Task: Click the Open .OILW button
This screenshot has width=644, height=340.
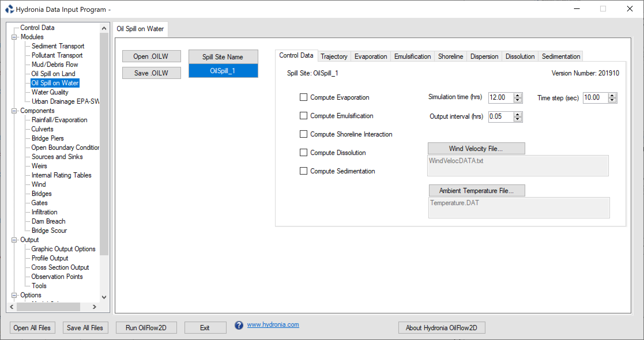Action: pyautogui.click(x=152, y=56)
